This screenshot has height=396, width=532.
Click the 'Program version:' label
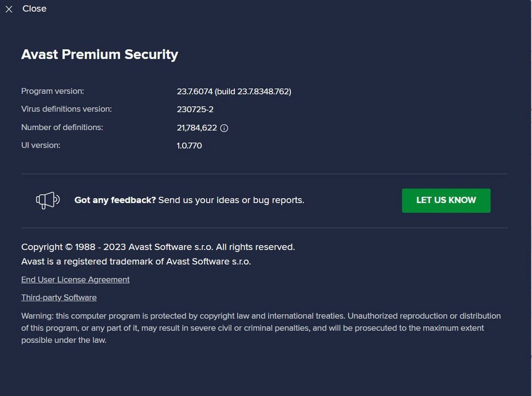click(52, 91)
